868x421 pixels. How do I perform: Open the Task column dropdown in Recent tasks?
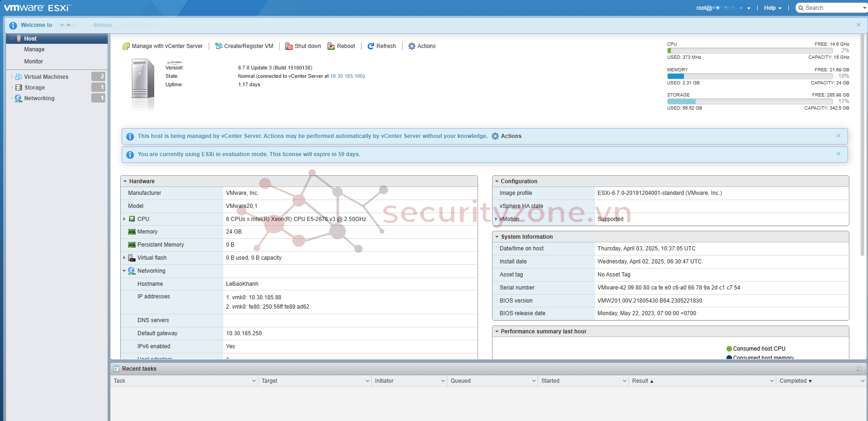[x=254, y=381]
